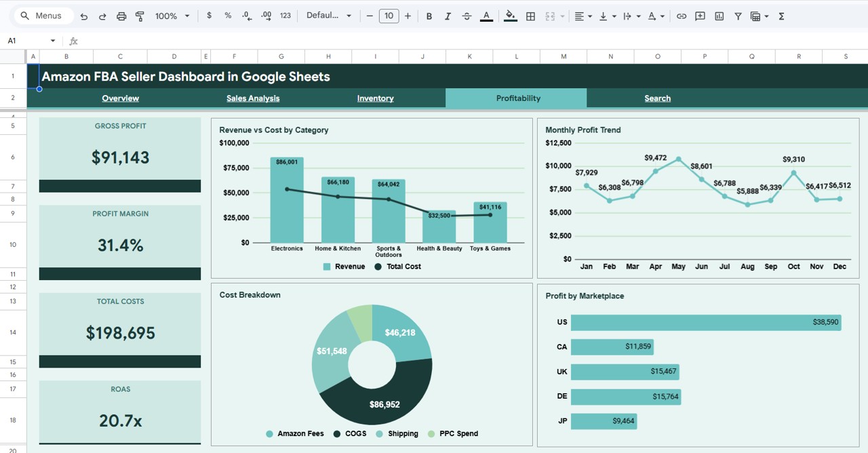Select column header S
The image size is (868, 453).
[846, 57]
